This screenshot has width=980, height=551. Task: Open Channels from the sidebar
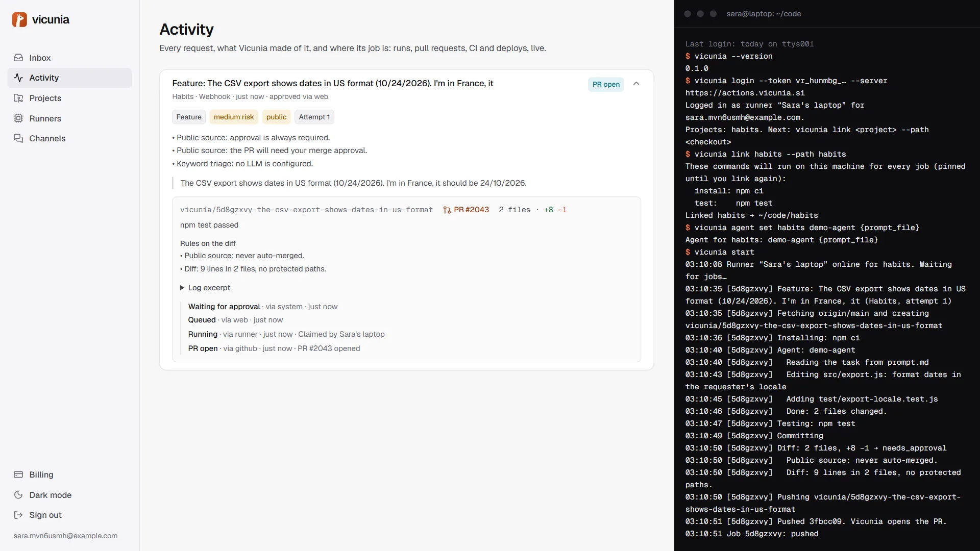(x=69, y=138)
